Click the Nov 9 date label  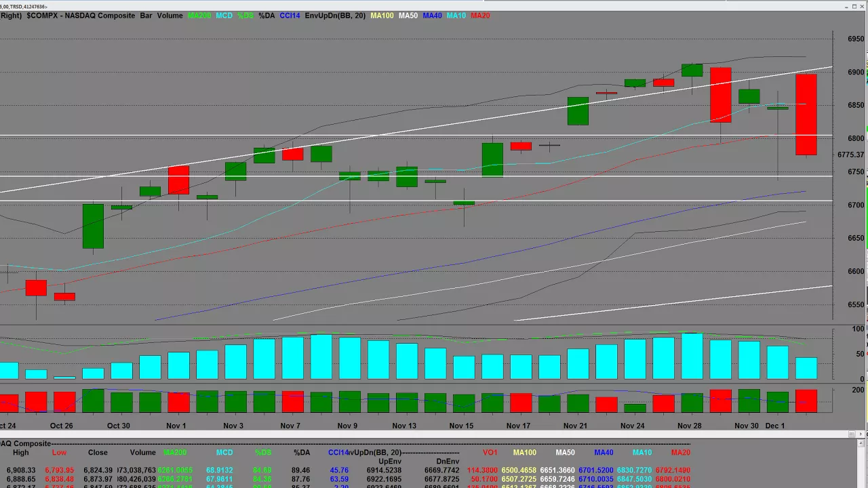point(347,426)
